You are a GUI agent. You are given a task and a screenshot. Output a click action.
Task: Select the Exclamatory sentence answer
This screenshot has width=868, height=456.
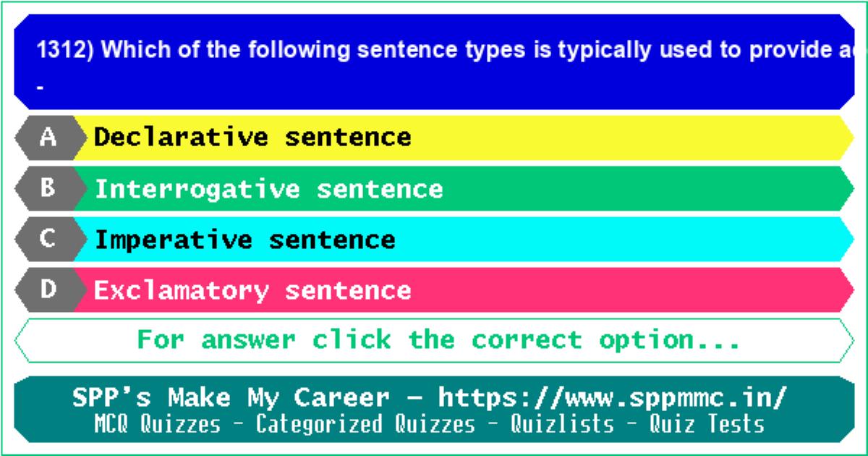pyautogui.click(x=252, y=290)
